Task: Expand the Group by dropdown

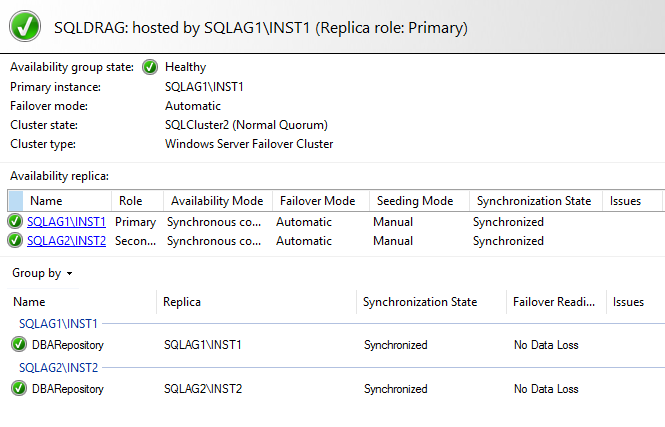Action: [x=42, y=273]
